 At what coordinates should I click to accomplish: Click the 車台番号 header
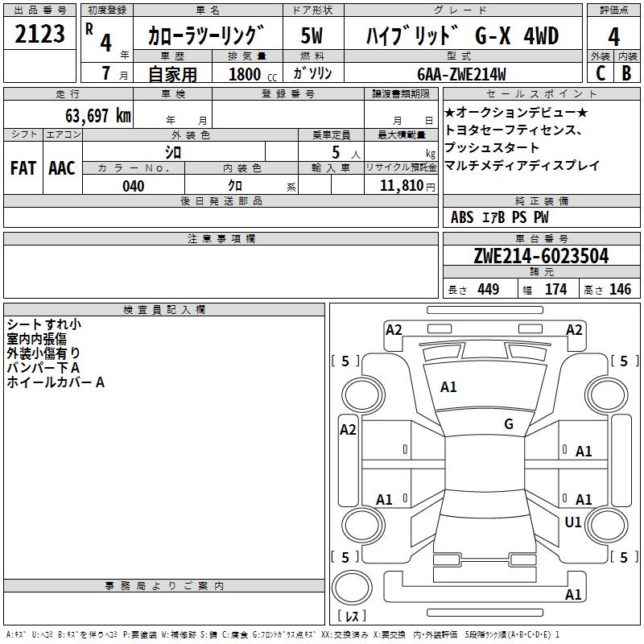tap(541, 238)
